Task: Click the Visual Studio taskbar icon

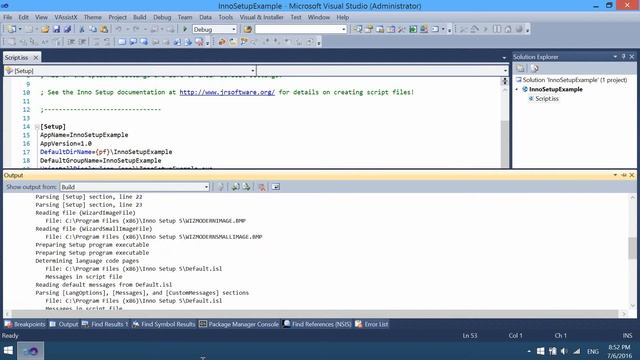Action: [x=31, y=351]
